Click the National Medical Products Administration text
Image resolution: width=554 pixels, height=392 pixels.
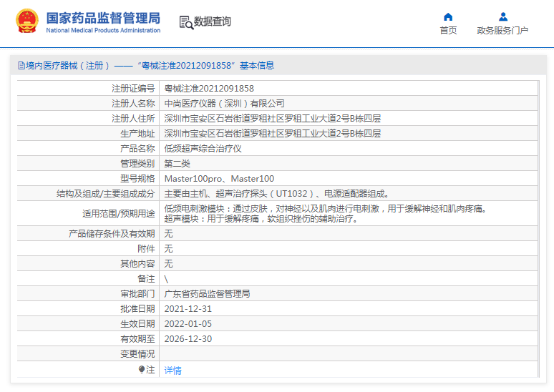[x=103, y=30]
